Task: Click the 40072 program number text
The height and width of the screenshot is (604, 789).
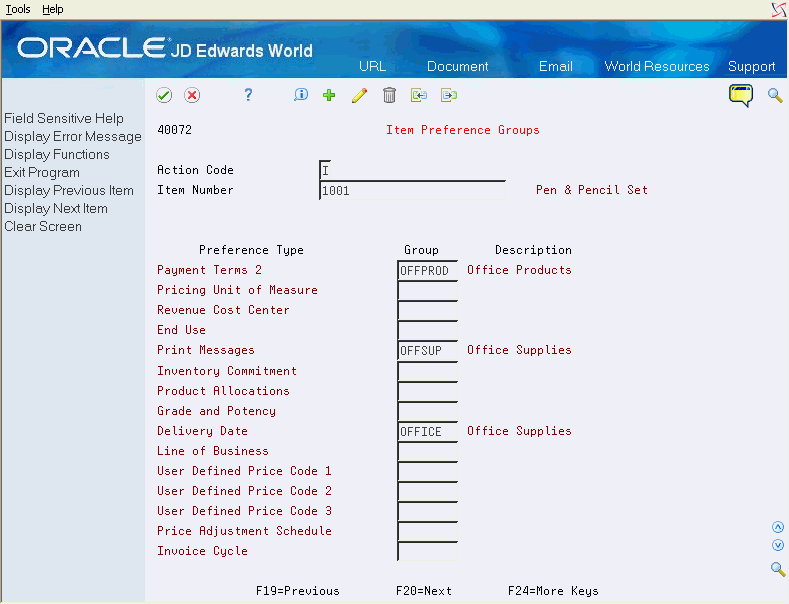Action: pos(175,130)
